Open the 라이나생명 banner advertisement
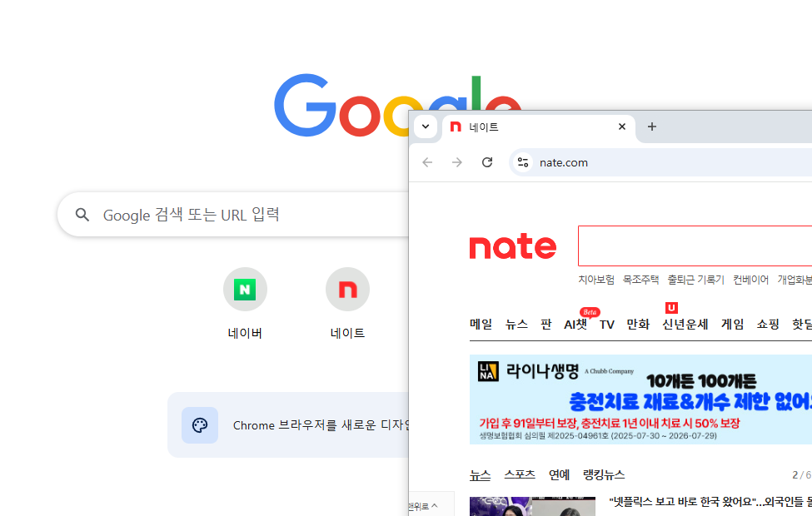812x516 pixels. [640, 399]
